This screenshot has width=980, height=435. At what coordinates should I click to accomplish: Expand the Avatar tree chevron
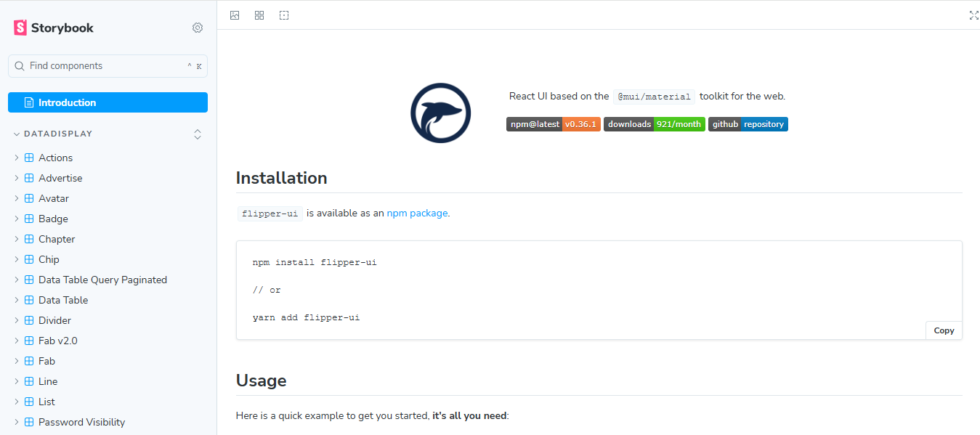coord(16,198)
